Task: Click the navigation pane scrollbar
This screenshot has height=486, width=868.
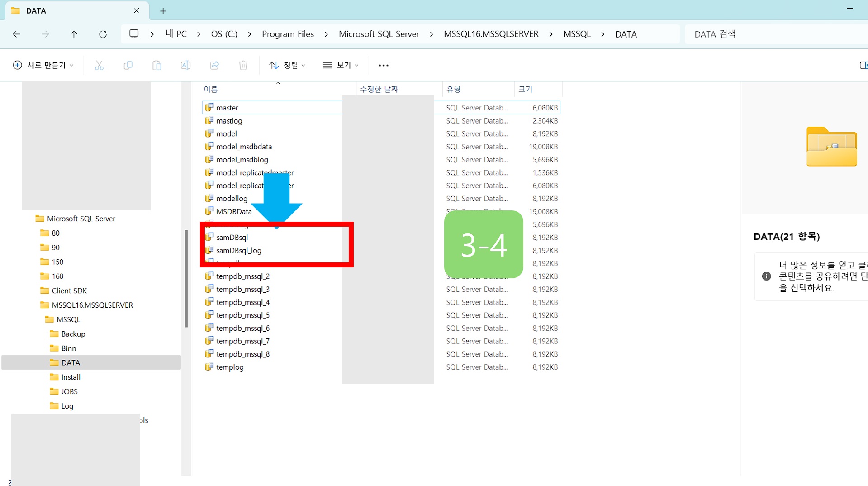Action: [186, 279]
